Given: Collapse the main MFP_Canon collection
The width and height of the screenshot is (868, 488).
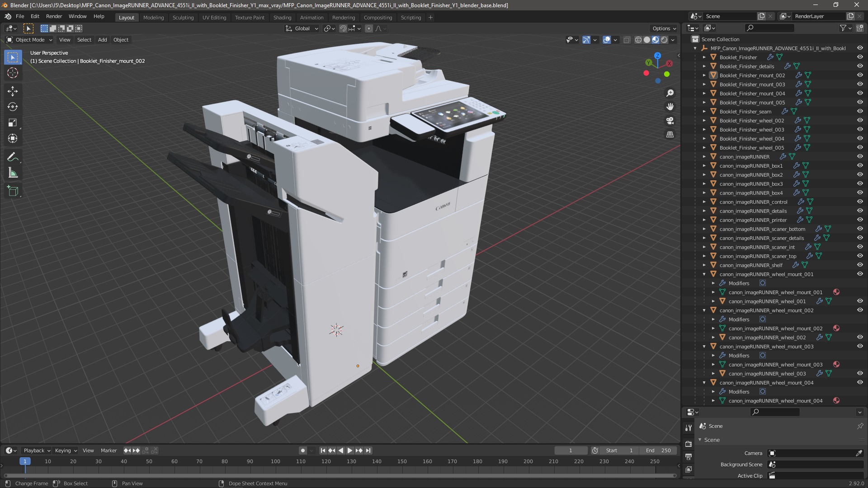Looking at the screenshot, I should click(695, 48).
